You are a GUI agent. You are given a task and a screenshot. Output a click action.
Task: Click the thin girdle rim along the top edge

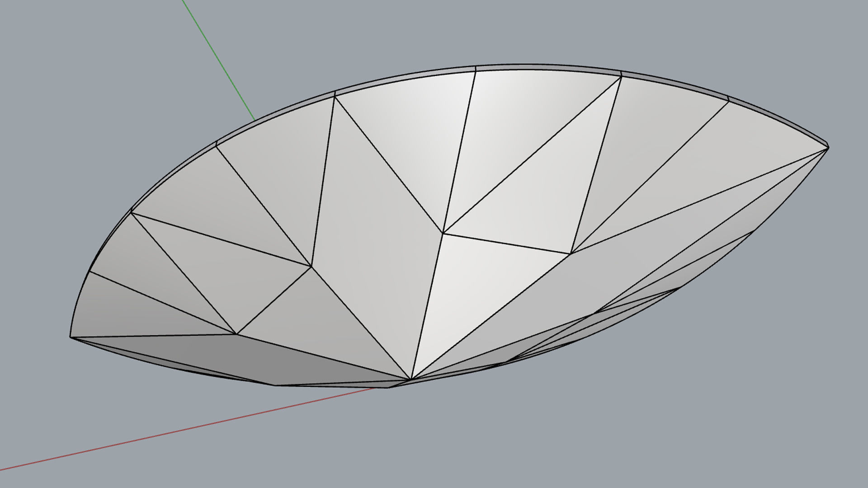click(542, 68)
